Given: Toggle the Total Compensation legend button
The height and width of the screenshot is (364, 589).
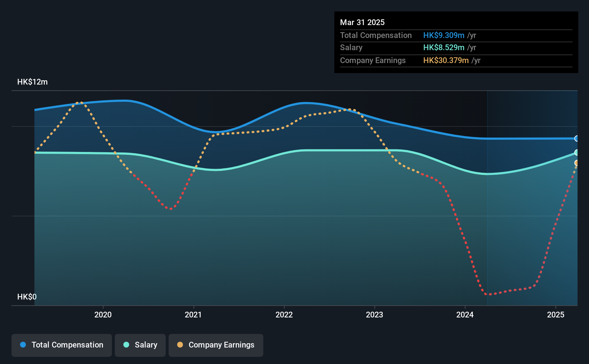Looking at the screenshot, I should pyautogui.click(x=62, y=345).
